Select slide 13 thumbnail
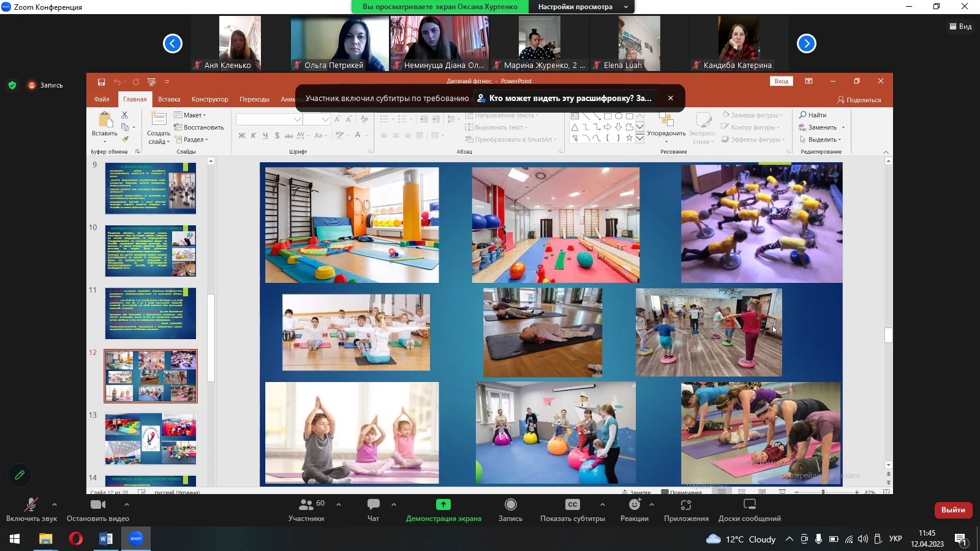 pyautogui.click(x=151, y=438)
